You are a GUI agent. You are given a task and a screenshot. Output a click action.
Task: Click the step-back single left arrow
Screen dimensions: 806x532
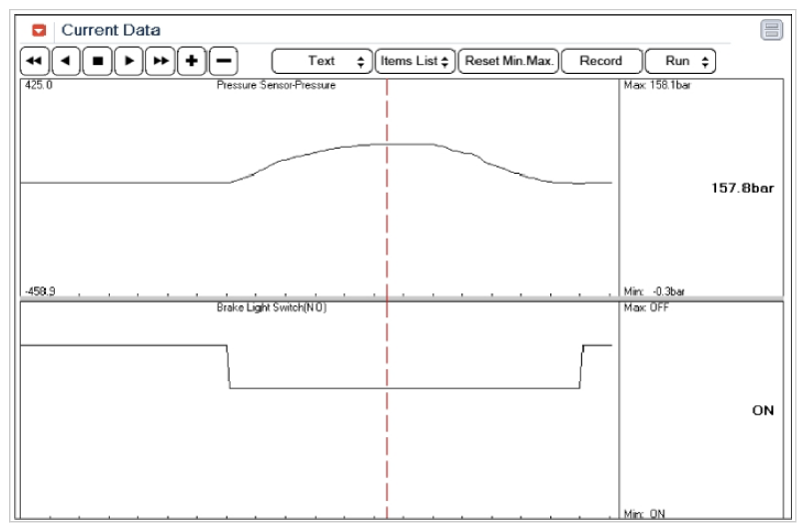(x=66, y=61)
